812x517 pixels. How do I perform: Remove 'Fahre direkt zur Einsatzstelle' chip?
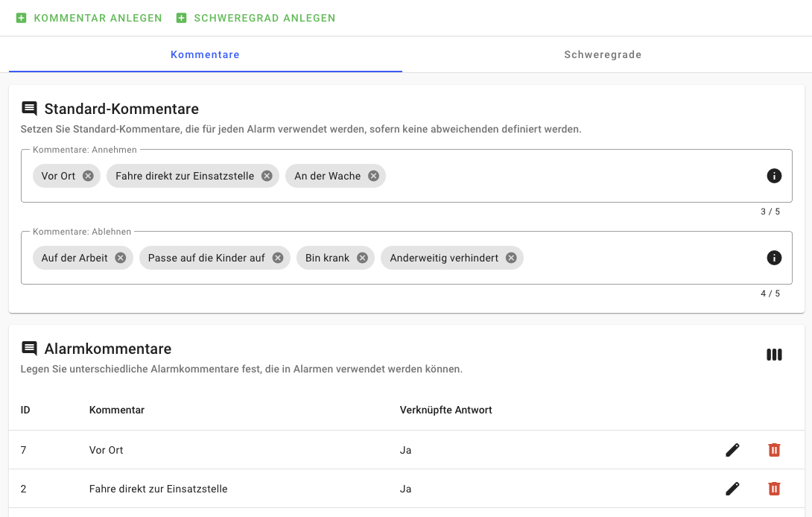coord(267,176)
